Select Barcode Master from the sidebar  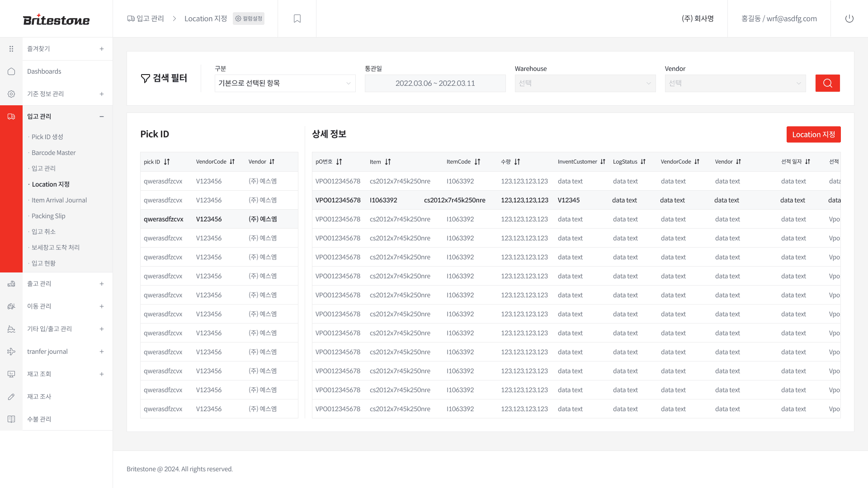click(53, 153)
